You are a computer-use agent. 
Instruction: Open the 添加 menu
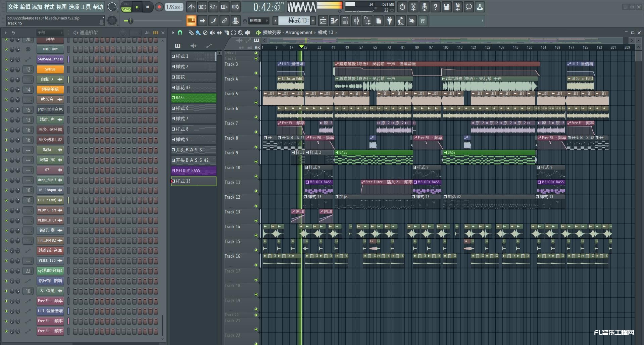tap(37, 7)
